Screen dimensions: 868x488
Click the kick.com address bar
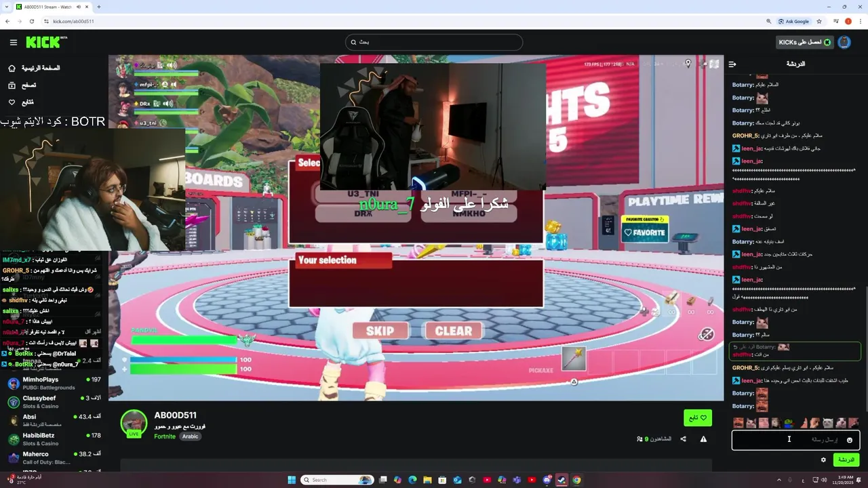(x=407, y=21)
